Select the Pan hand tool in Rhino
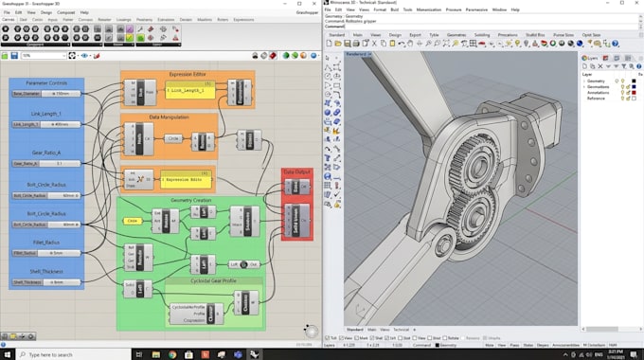The image size is (644, 360). pyautogui.click(x=410, y=44)
